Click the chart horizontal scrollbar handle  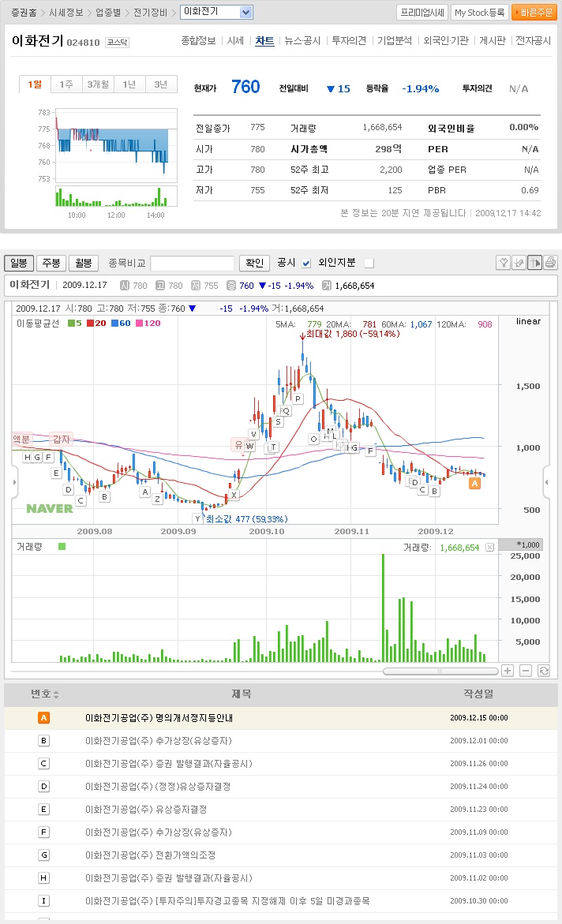[x=440, y=671]
